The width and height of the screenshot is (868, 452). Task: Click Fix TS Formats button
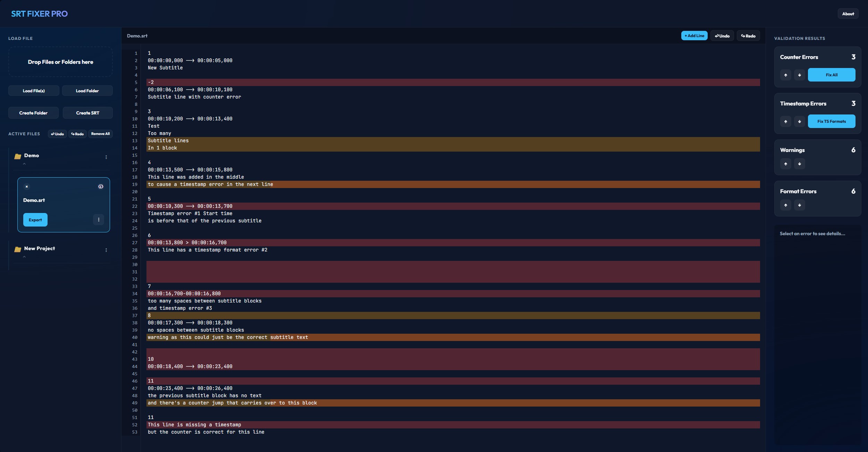(x=832, y=121)
